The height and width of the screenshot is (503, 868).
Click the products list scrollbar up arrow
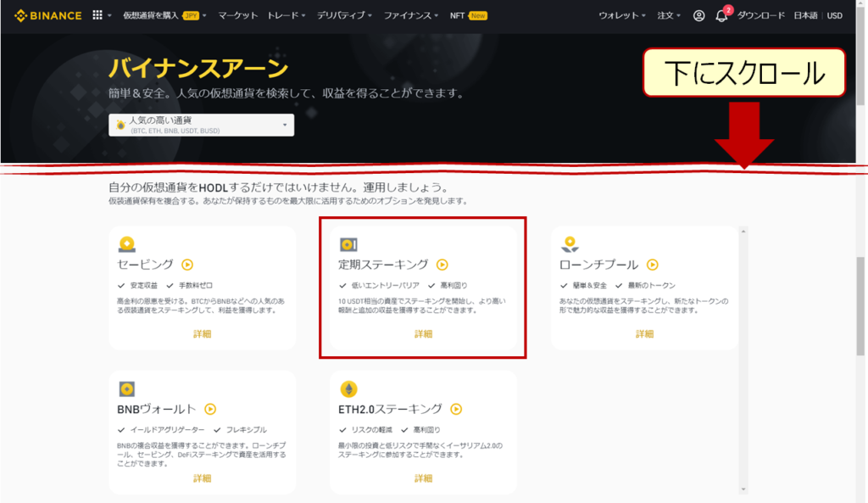[743, 231]
